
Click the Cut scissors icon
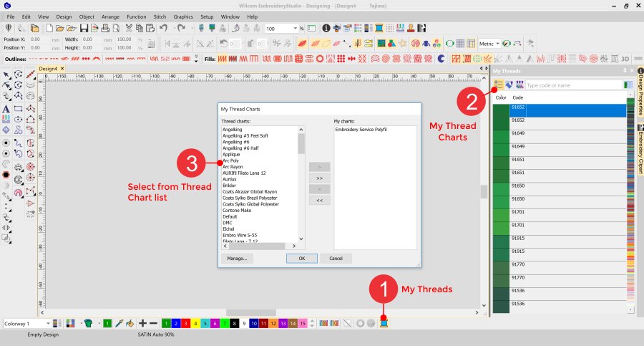click(x=127, y=29)
